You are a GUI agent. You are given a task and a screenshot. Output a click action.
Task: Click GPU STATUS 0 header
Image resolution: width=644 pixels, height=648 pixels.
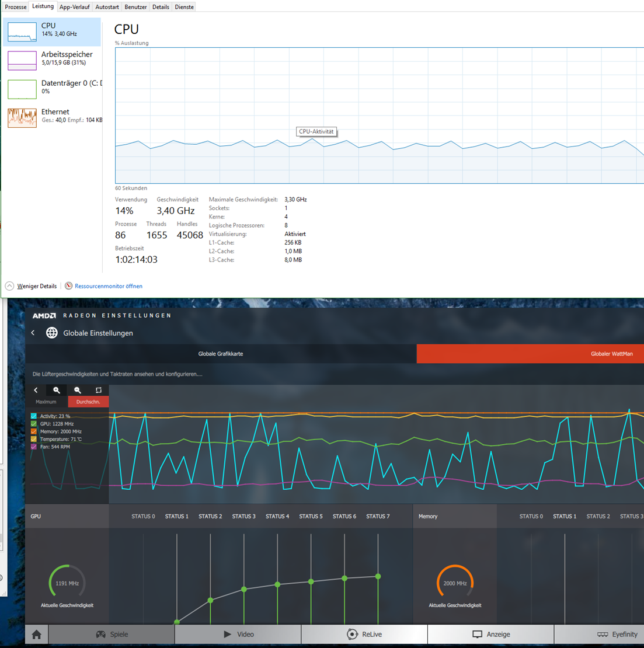[144, 516]
